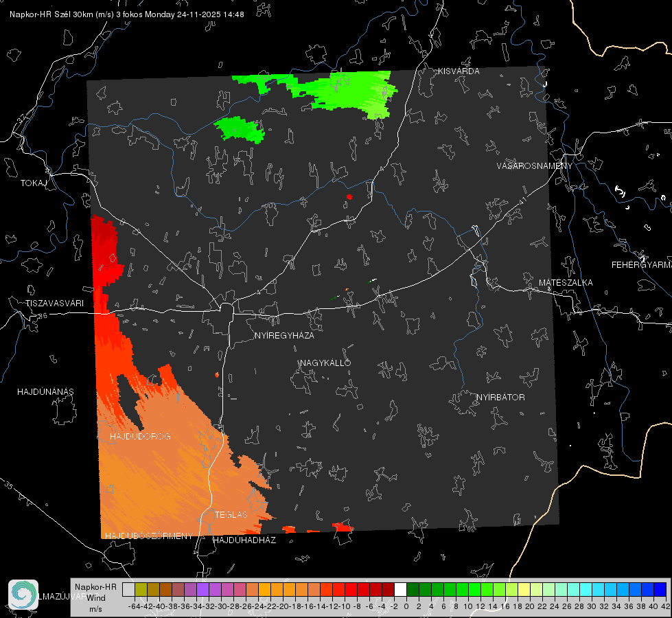672x618 pixels.
Task: Click the 'Napkor-HR' legend heading
Action: click(95, 587)
